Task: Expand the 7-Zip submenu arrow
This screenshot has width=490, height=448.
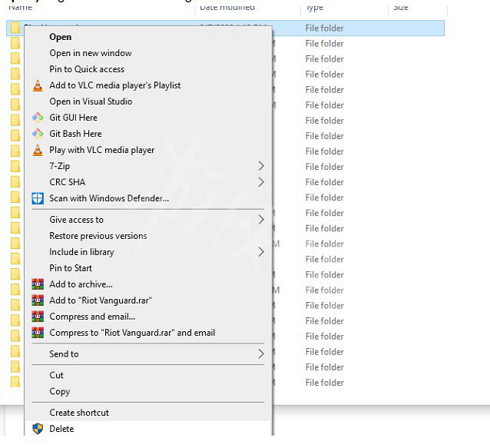Action: coord(260,166)
